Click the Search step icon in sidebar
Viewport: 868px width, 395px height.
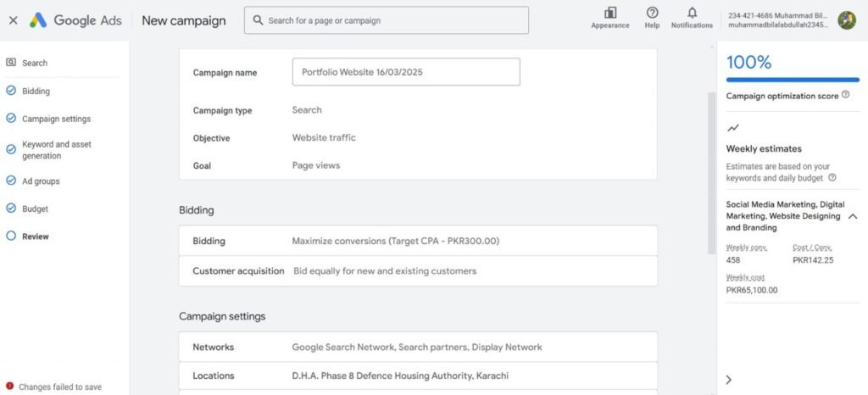(10, 63)
